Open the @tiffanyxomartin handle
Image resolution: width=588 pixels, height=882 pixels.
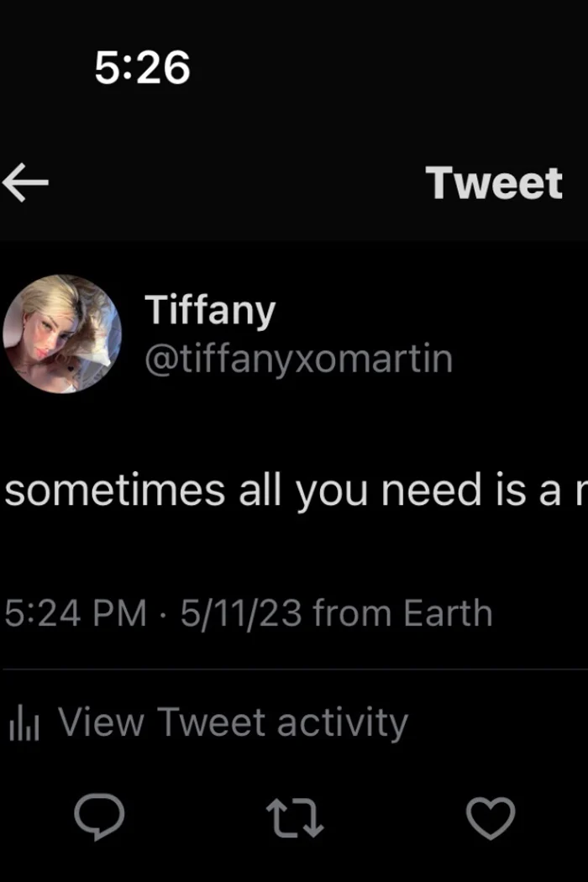(298, 359)
